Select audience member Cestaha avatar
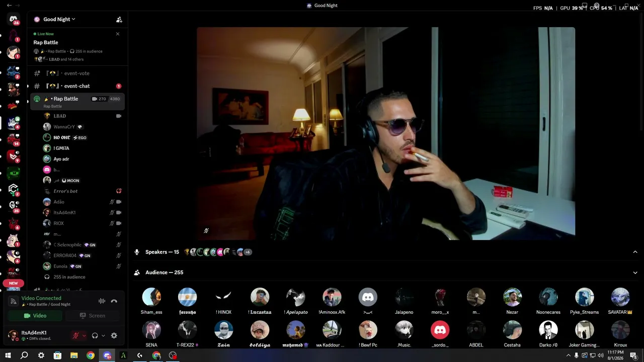 pos(512,330)
